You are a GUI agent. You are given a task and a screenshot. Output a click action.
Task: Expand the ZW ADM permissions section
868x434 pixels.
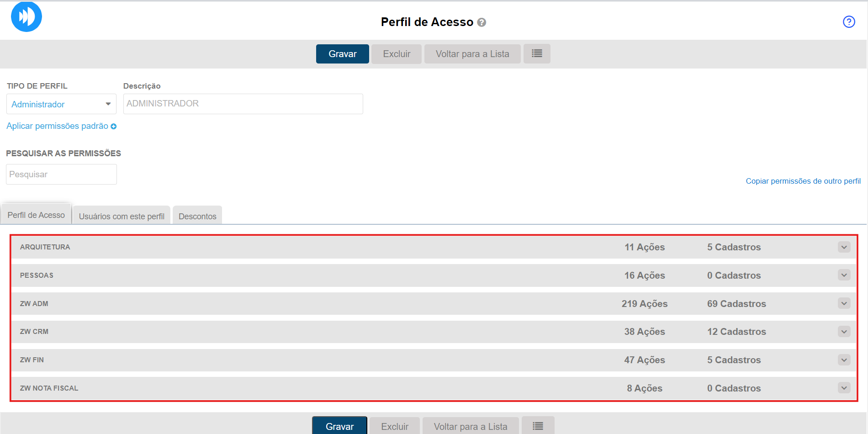844,303
